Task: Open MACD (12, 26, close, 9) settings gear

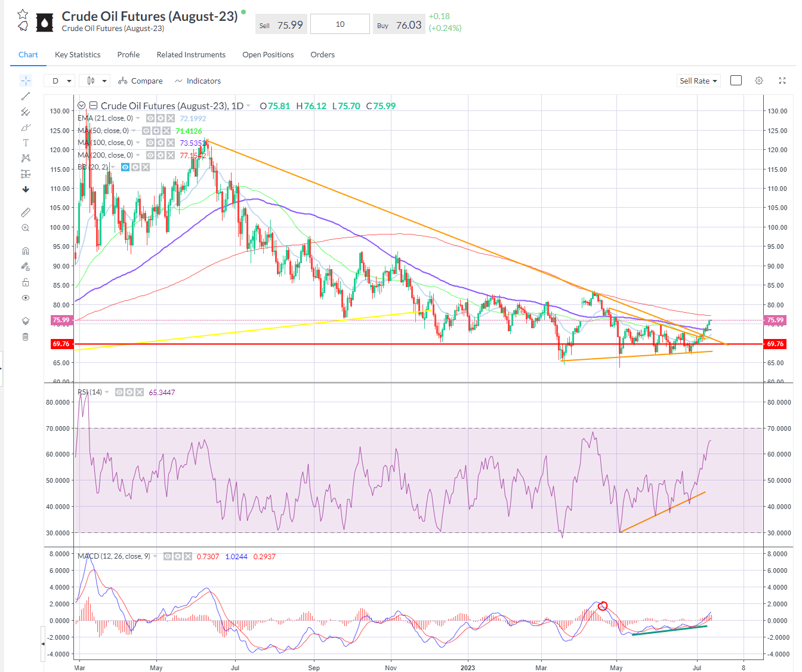Action: [178, 556]
